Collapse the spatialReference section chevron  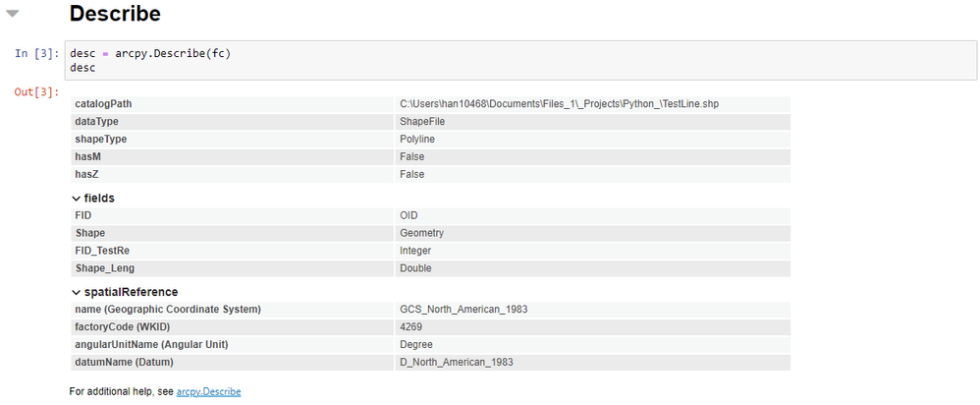77,292
